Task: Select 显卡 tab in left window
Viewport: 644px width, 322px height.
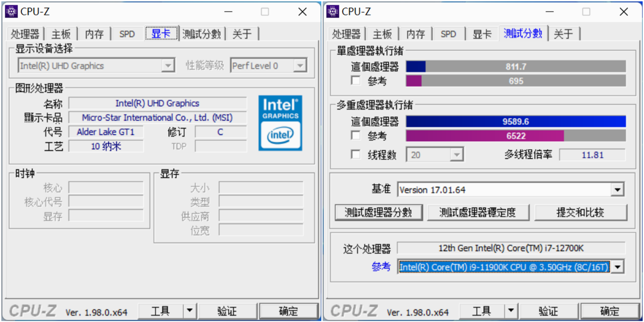Action: (x=161, y=33)
